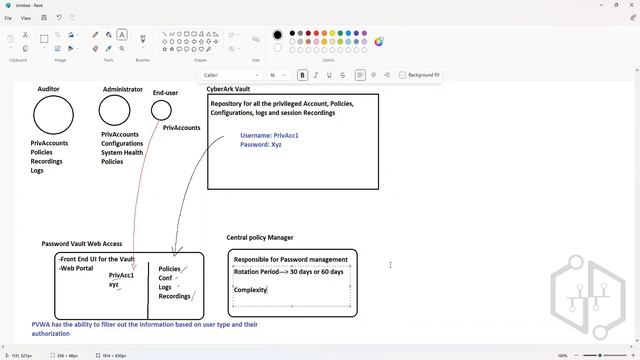Expand the Rotate dropdown arrow
640x360 pixels.
[x=78, y=35]
